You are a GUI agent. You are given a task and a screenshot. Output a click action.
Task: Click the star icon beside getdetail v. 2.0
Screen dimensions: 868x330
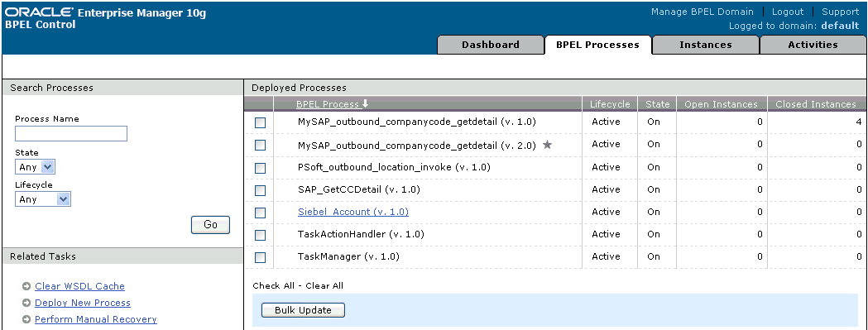[x=548, y=145]
